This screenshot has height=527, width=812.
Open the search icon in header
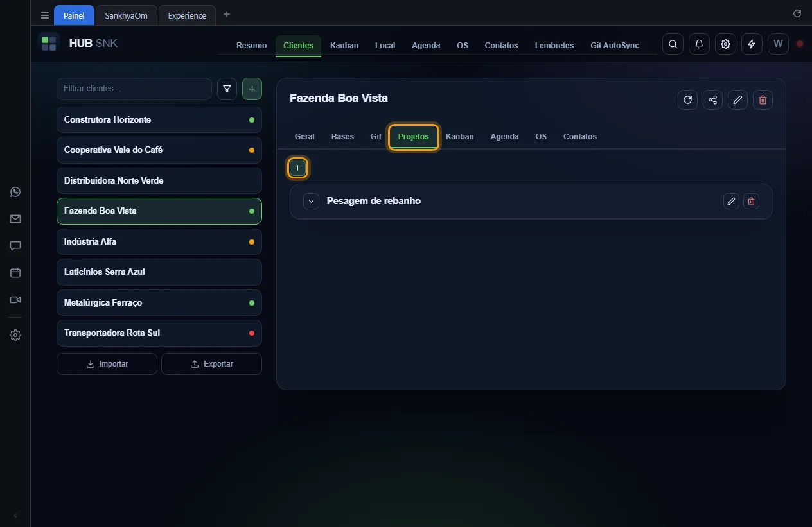pos(673,44)
